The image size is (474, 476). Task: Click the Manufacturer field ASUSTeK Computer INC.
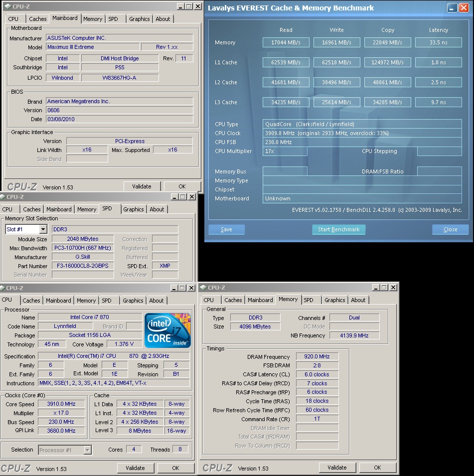point(119,38)
